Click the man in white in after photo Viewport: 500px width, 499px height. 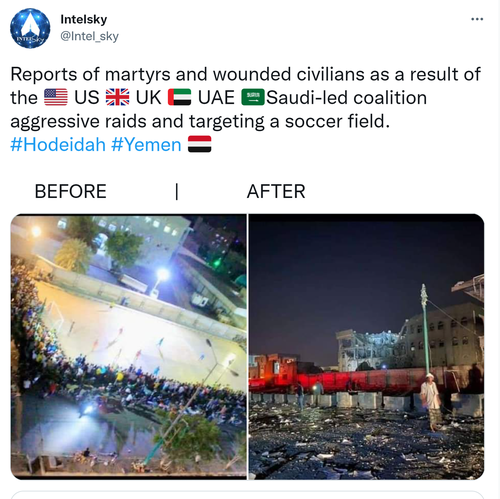(x=431, y=401)
